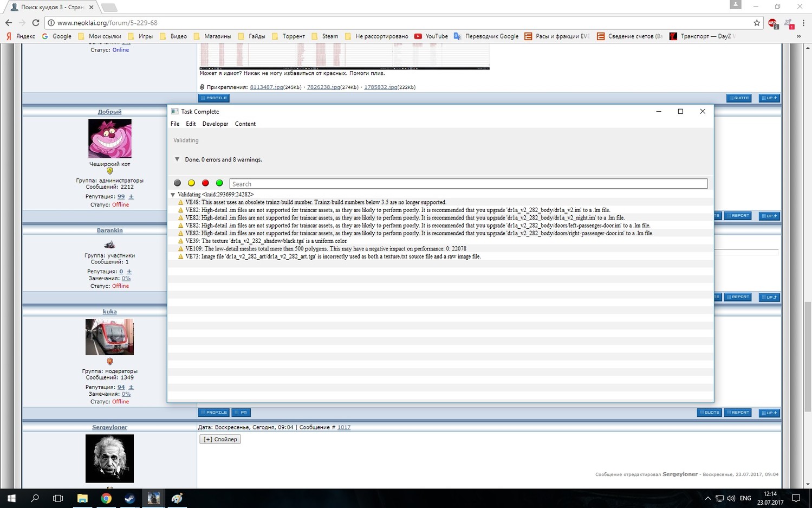Toggle the red errors filter circle
The width and height of the screenshot is (812, 508).
click(205, 183)
